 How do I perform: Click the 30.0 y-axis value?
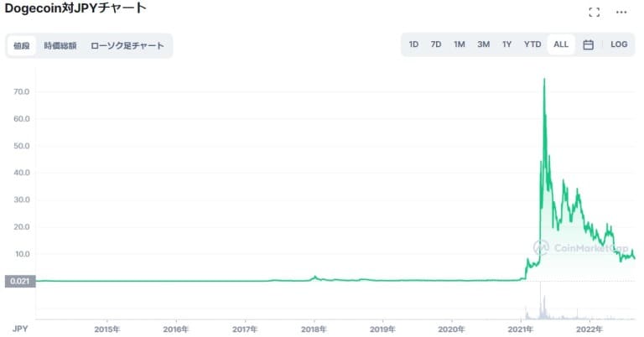[21, 200]
